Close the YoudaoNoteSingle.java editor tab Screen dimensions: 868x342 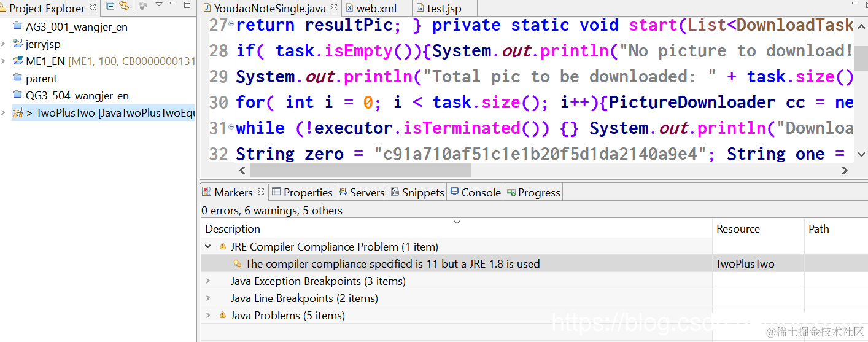[333, 8]
